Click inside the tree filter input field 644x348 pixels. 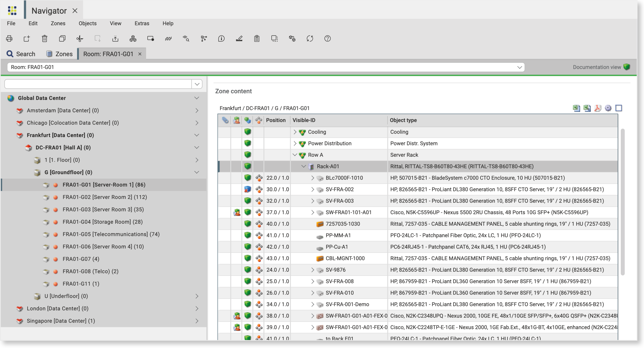[x=97, y=84]
